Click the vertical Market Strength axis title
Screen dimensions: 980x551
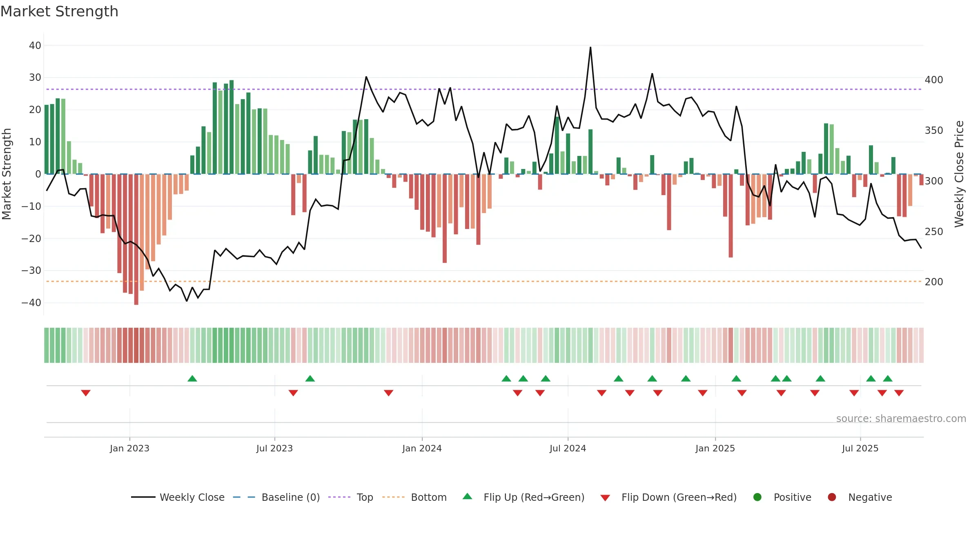pos(7,174)
